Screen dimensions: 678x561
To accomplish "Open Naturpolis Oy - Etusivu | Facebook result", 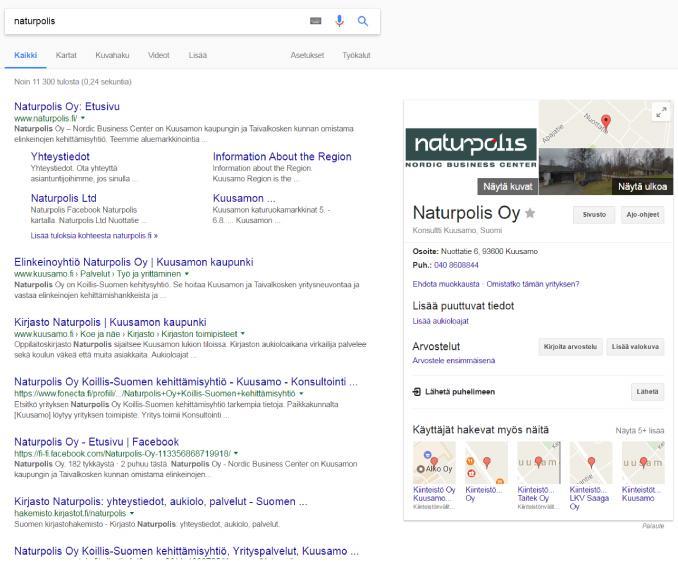I will coord(96,442).
